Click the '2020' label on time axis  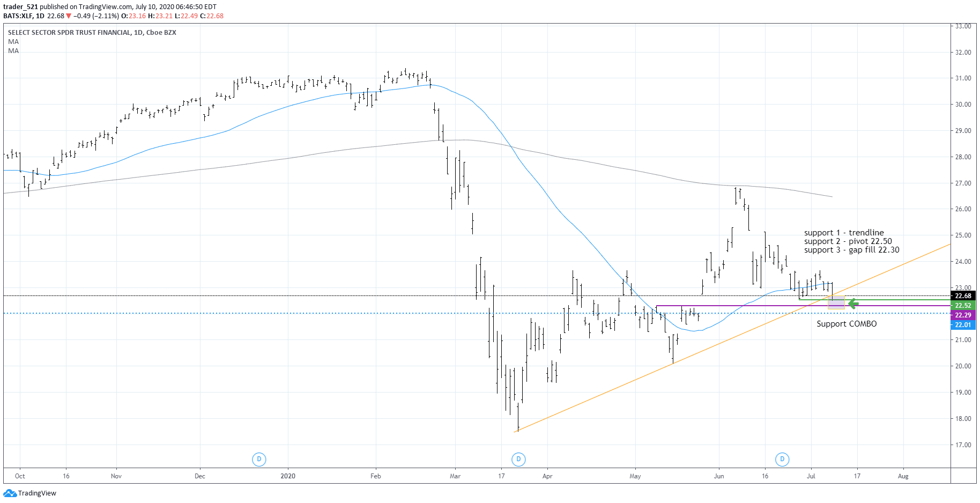pos(288,476)
